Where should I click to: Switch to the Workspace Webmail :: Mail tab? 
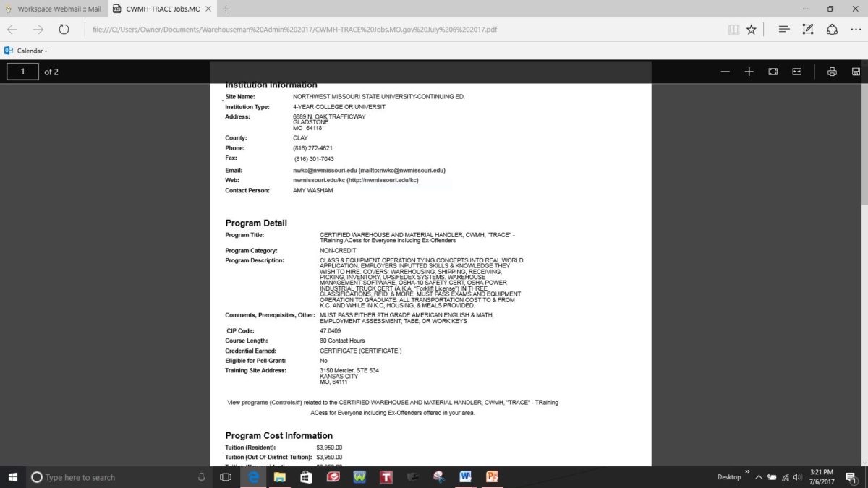pyautogui.click(x=54, y=9)
